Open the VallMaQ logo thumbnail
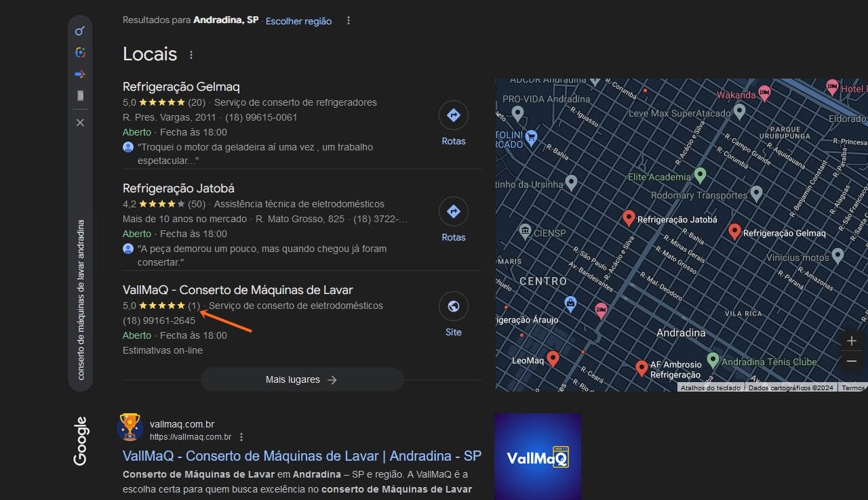This screenshot has height=500, width=868. point(538,457)
